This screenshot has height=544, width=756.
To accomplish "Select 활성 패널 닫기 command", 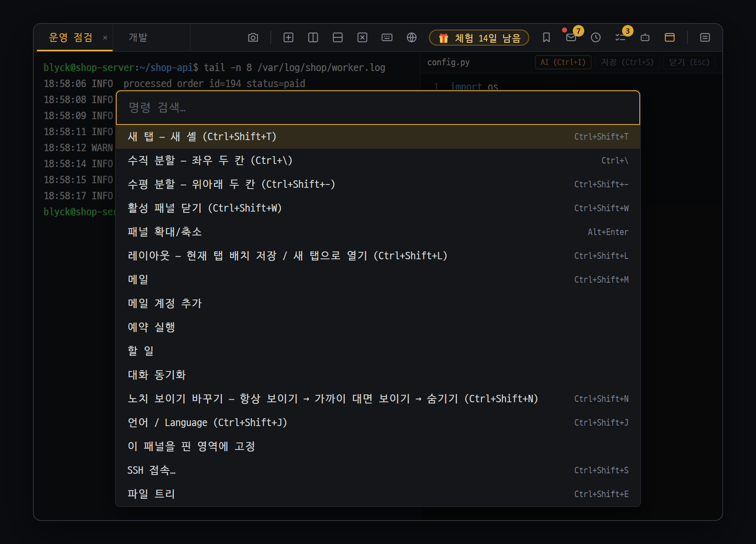I will [x=378, y=208].
